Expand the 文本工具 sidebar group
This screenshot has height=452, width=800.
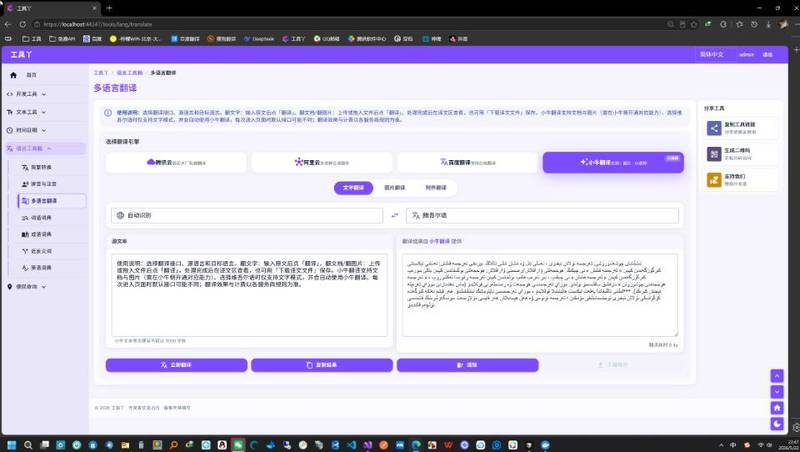[x=43, y=112]
